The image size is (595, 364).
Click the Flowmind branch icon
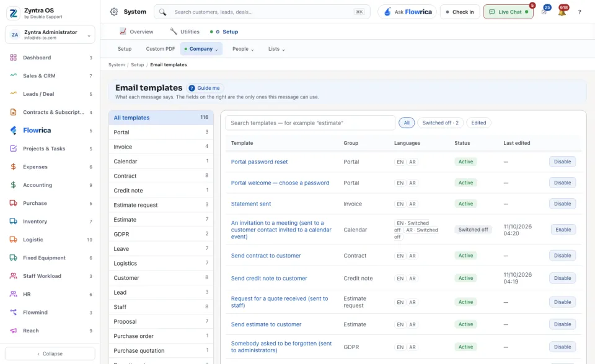click(x=13, y=312)
